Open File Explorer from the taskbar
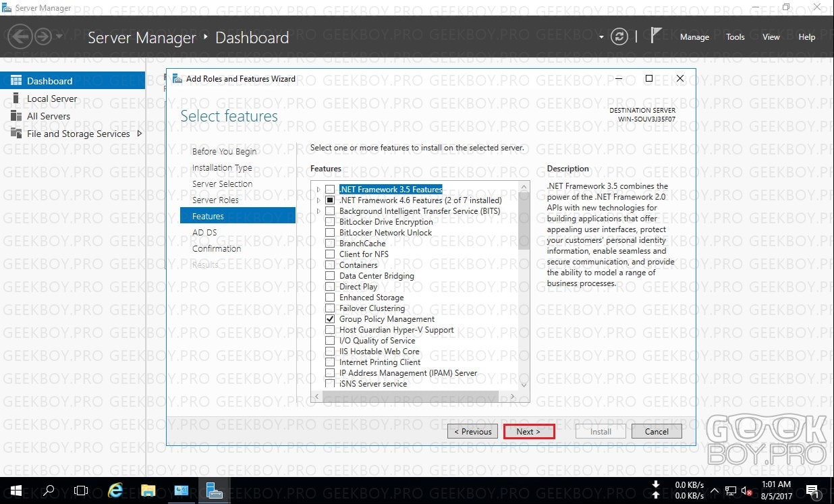Viewport: 834px width, 504px height. [x=148, y=491]
